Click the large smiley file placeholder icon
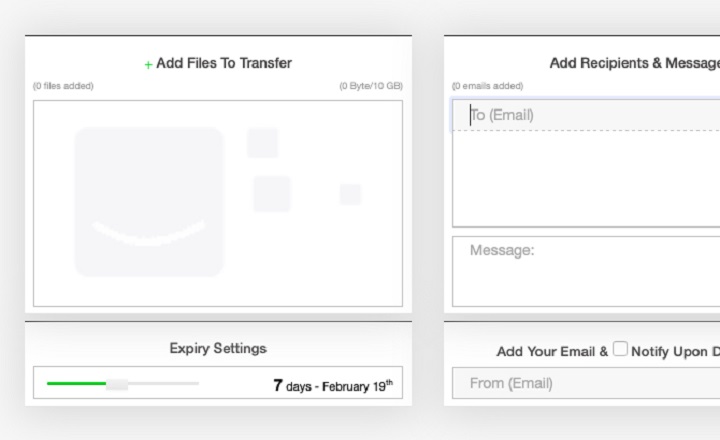 (149, 202)
